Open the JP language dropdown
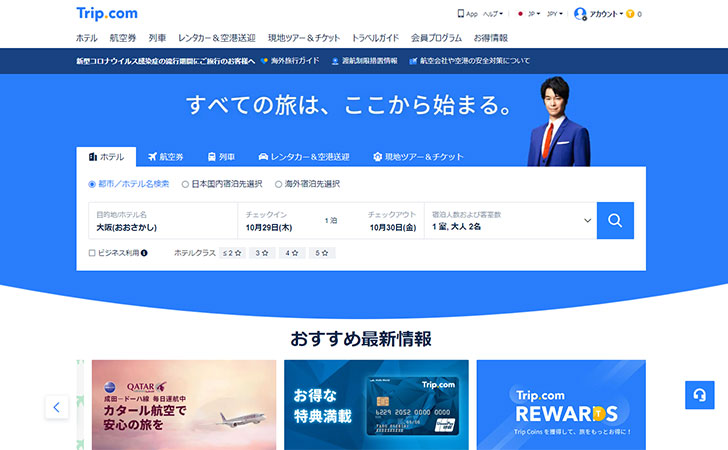Image resolution: width=728 pixels, height=450 pixels. tap(534, 14)
